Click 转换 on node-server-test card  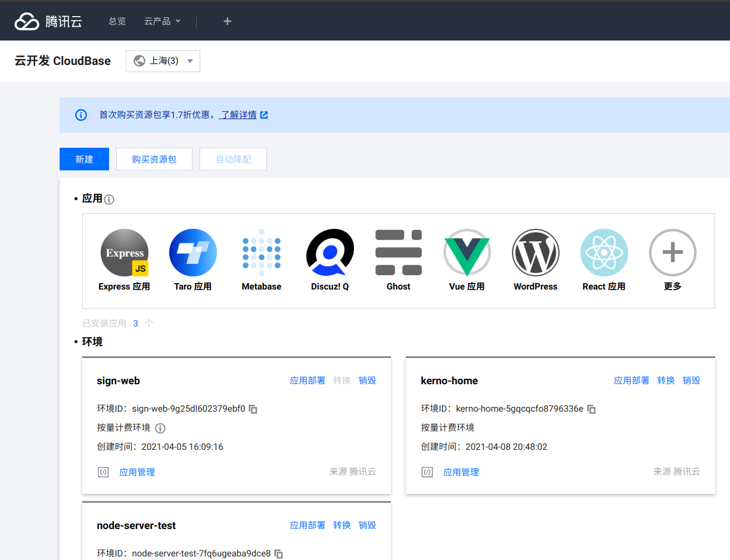(342, 525)
